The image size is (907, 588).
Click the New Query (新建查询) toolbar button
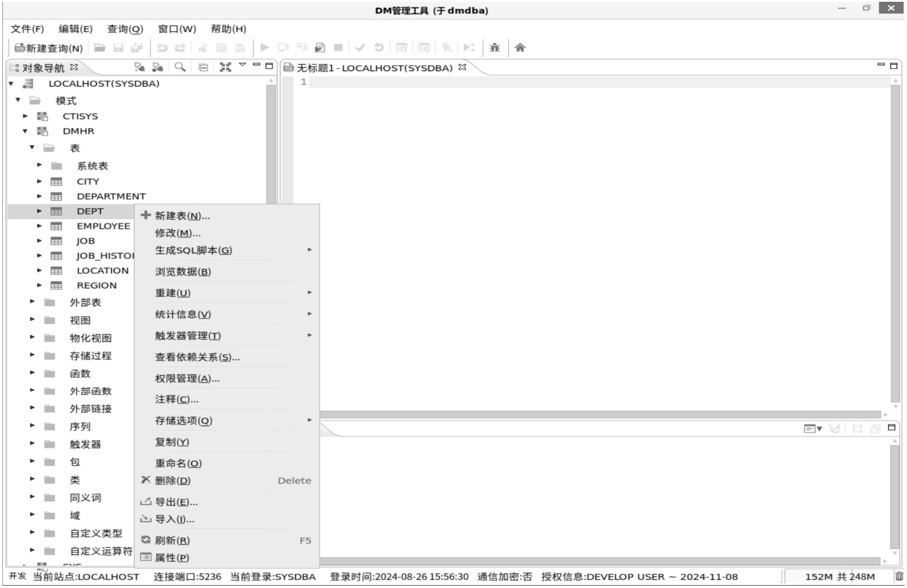click(x=48, y=48)
